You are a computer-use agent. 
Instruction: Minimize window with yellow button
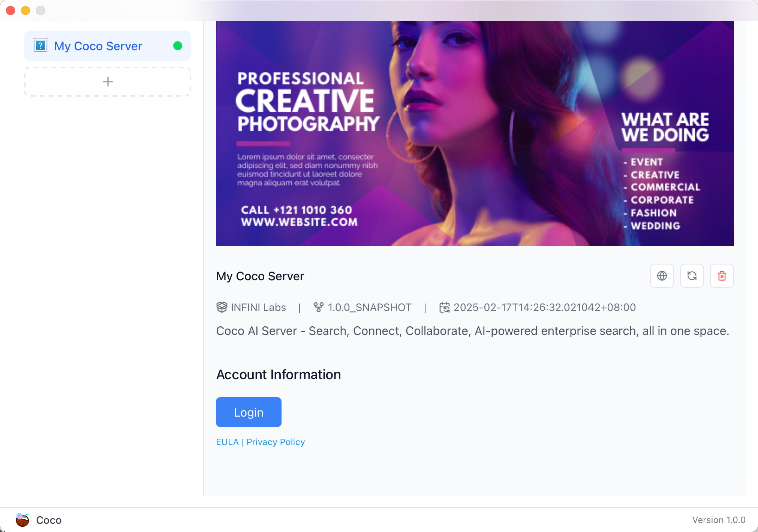(x=25, y=10)
